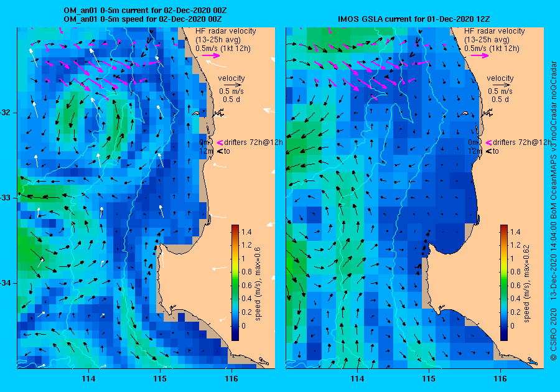Click 'speed (m/s), max=0.62' color bar caption
This screenshot has height=392, width=560.
pyautogui.click(x=527, y=284)
